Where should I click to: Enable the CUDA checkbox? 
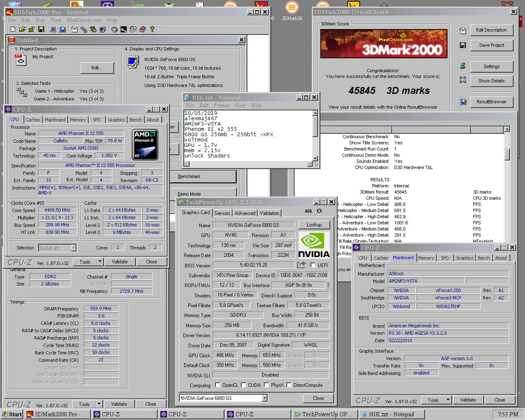tap(244, 385)
